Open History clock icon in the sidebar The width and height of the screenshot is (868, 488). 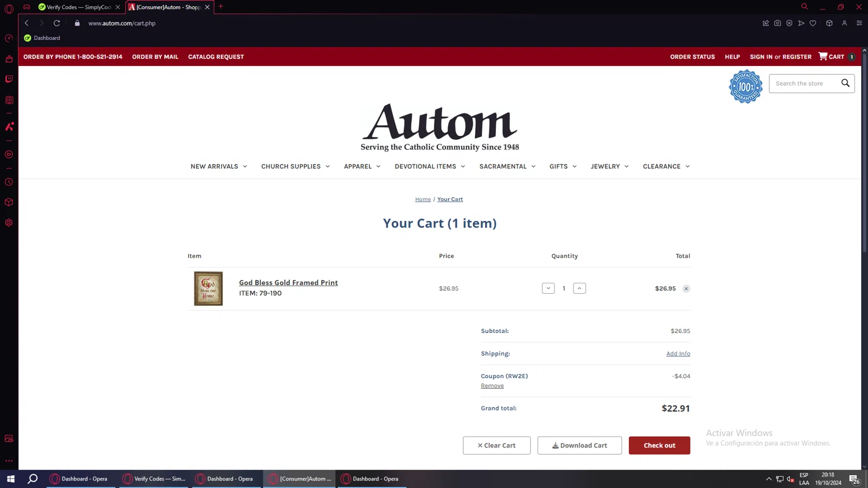[9, 182]
